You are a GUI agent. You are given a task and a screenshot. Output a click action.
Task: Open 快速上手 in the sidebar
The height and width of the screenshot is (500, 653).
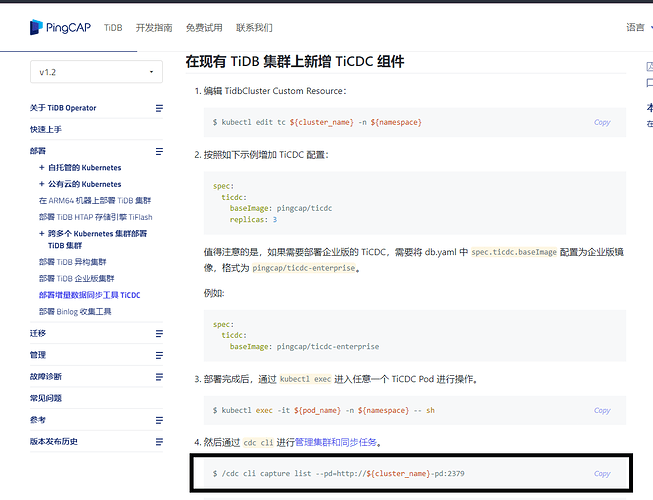pos(46,129)
